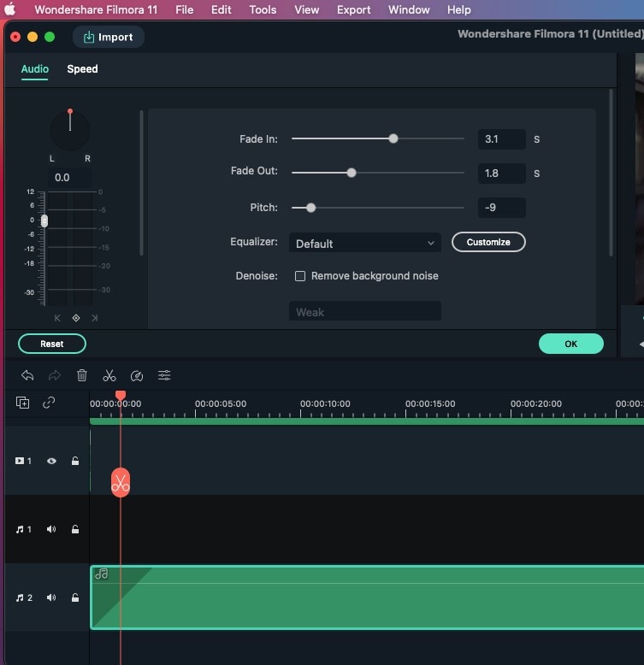Go to next volume keyframe

(95, 318)
